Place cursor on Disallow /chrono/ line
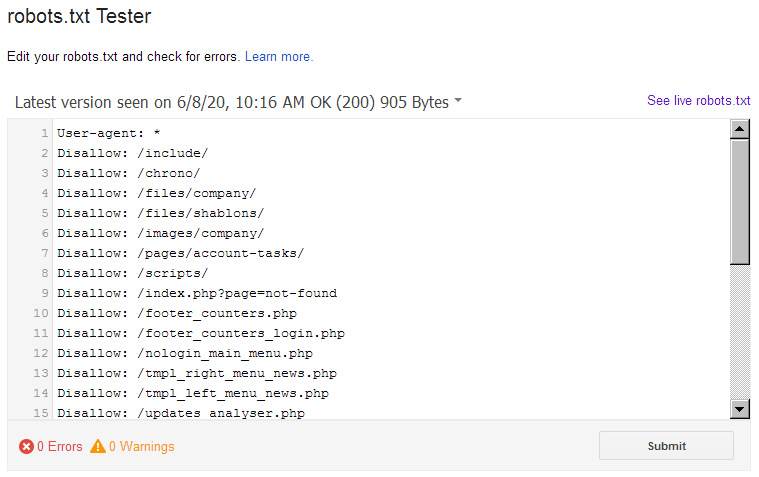Screen dimensions: 759x477 click(128, 173)
